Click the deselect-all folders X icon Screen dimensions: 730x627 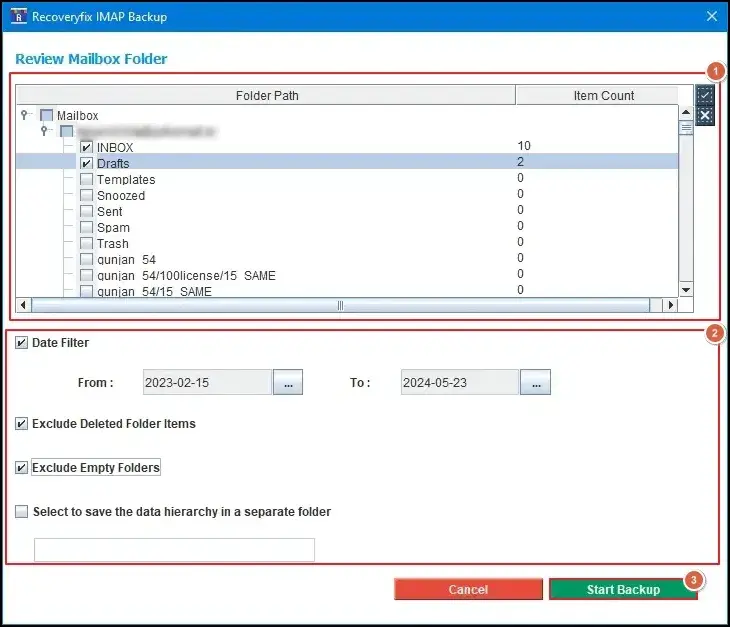pos(705,115)
